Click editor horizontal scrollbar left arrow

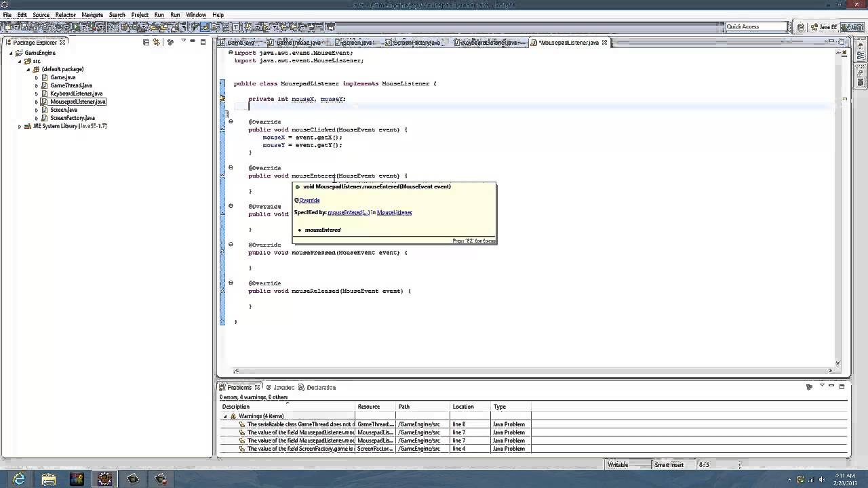click(236, 371)
